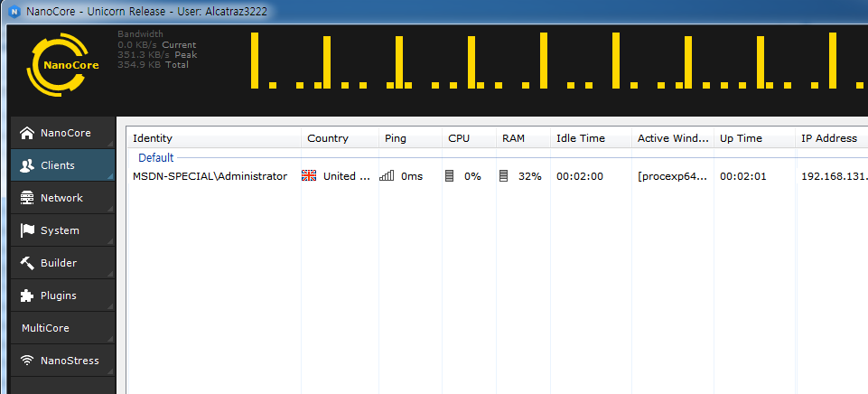Click the NanoCore title bar app icon
This screenshot has height=394, width=868.
pos(15,12)
